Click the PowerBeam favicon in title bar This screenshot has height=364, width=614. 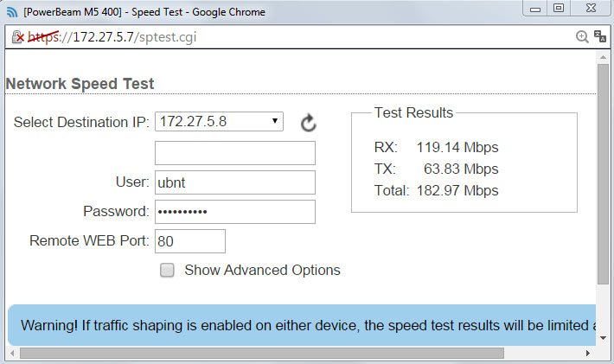tap(11, 12)
